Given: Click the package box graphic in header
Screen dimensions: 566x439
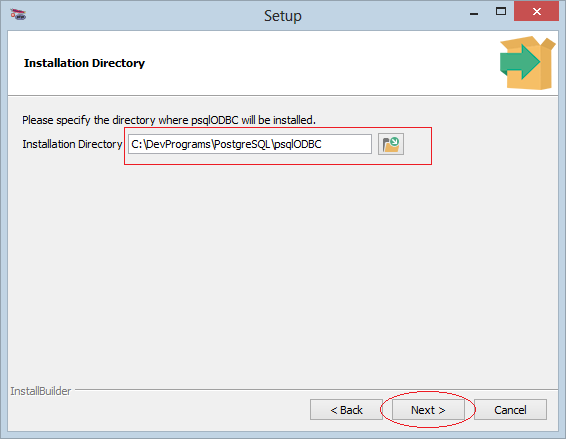Looking at the screenshot, I should 527,63.
